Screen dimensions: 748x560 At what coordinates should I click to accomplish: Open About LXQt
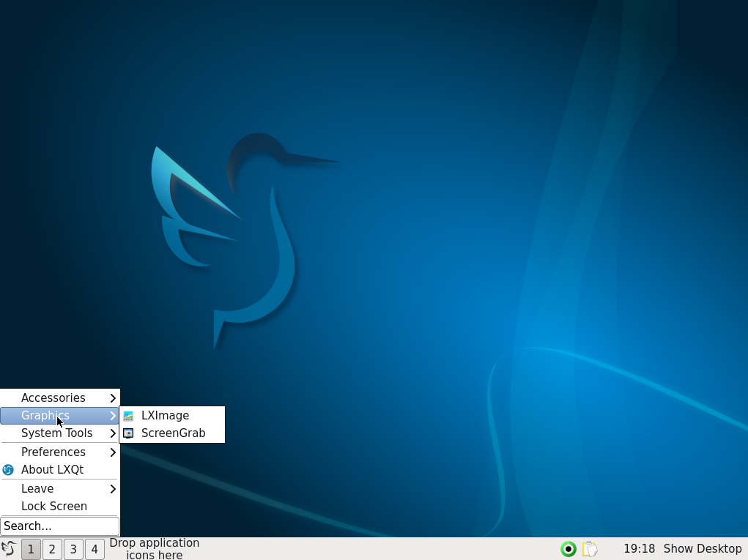[53, 469]
